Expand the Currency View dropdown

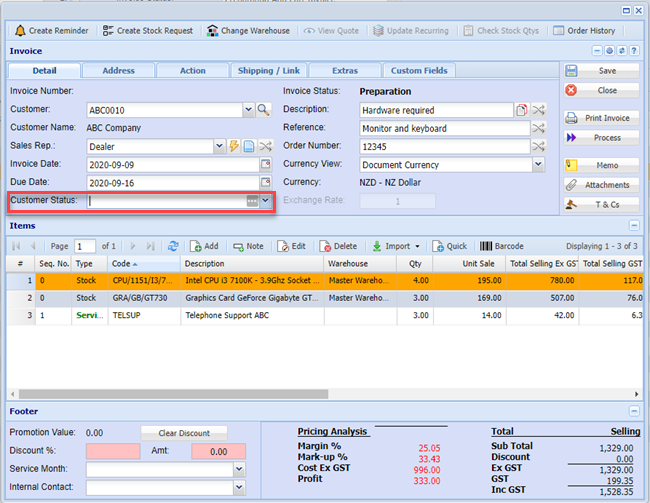[538, 164]
